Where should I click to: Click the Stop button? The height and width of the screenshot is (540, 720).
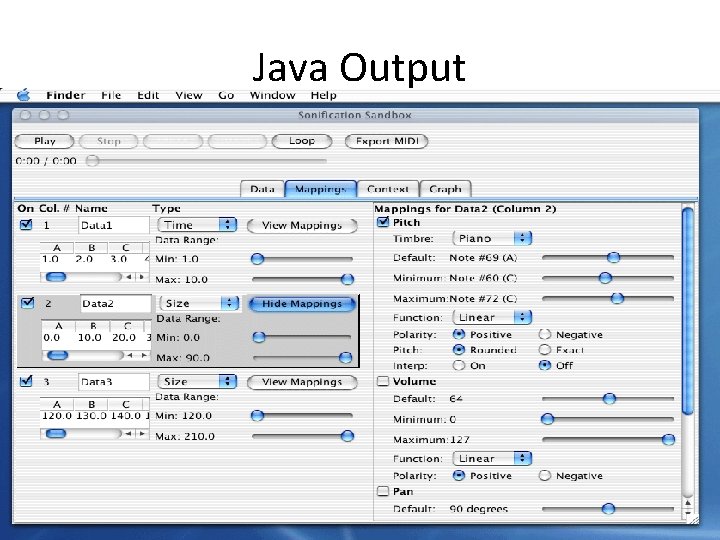coord(109,141)
